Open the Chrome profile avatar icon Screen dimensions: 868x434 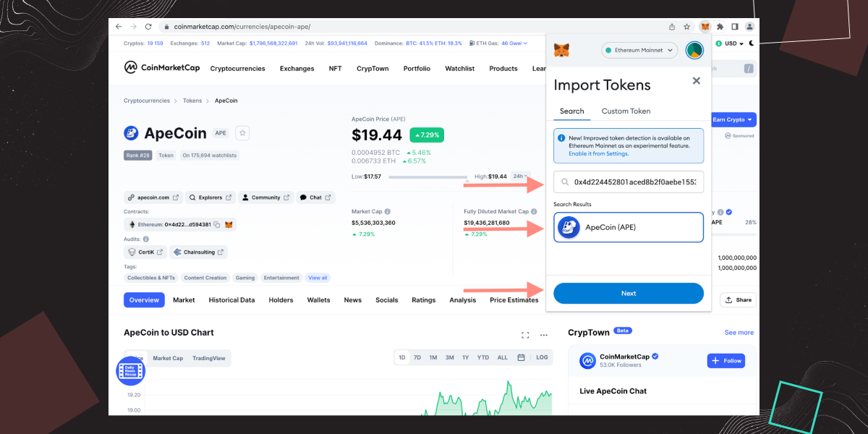coord(749,27)
